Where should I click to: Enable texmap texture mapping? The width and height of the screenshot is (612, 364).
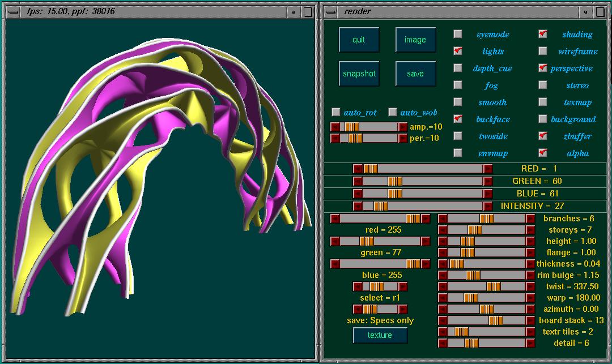tap(542, 102)
